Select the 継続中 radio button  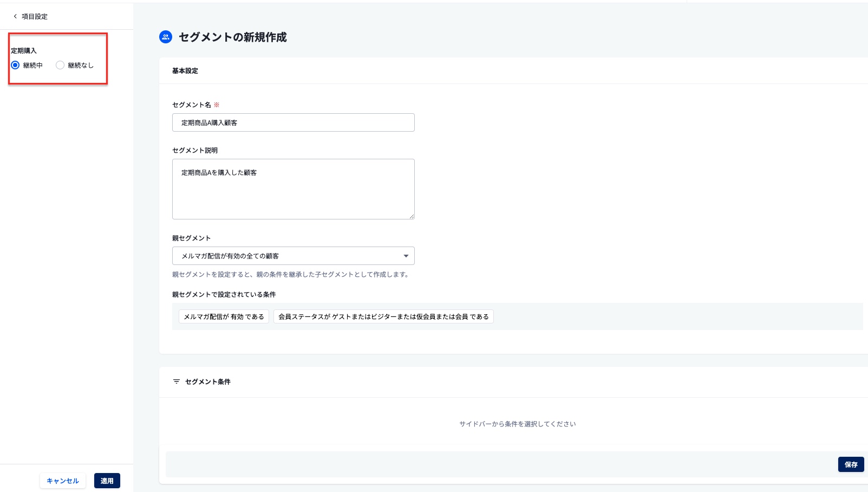point(16,65)
